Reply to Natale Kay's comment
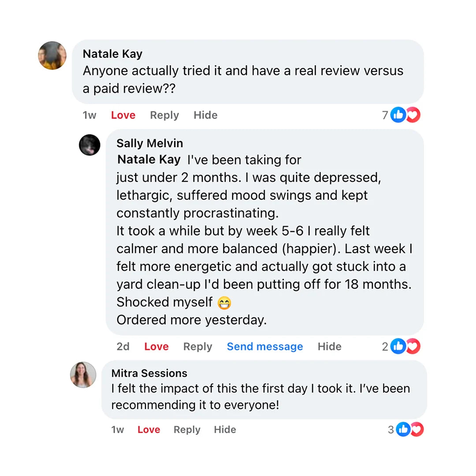 click(164, 115)
